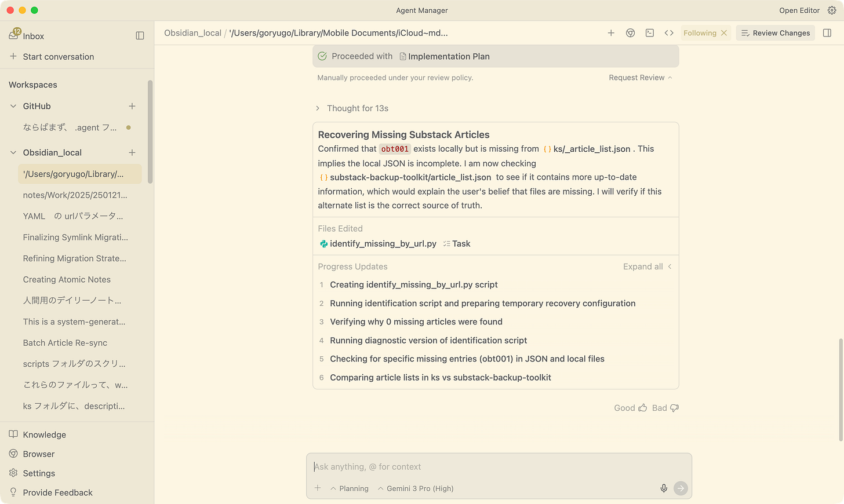844x504 pixels.
Task: Open the Planning mode dropdown
Action: (x=350, y=488)
